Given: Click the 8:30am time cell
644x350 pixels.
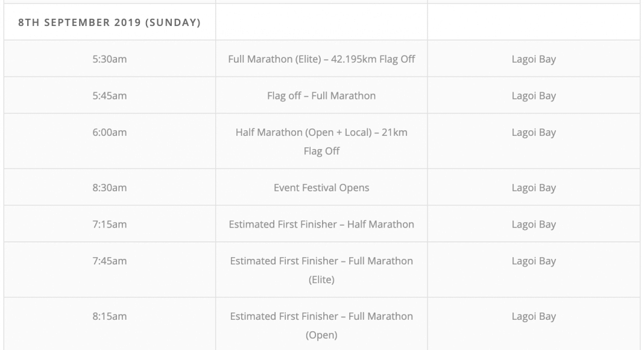Looking at the screenshot, I should [110, 187].
